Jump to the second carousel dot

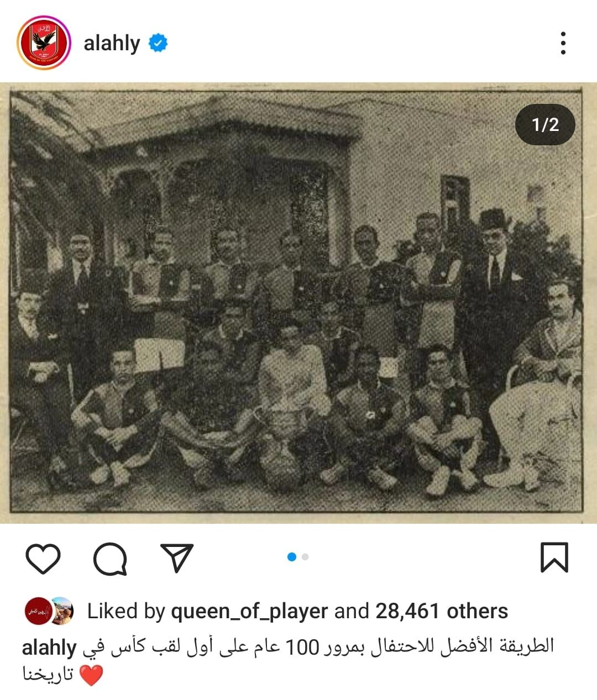(305, 557)
